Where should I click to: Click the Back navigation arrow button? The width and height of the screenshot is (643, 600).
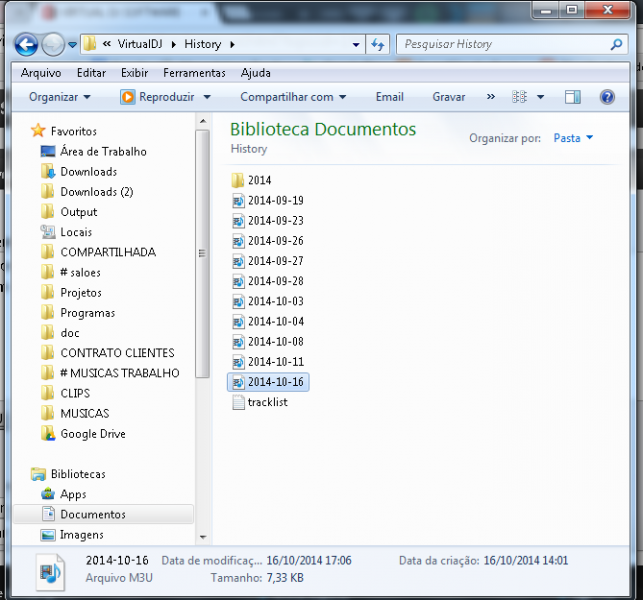(x=27, y=45)
